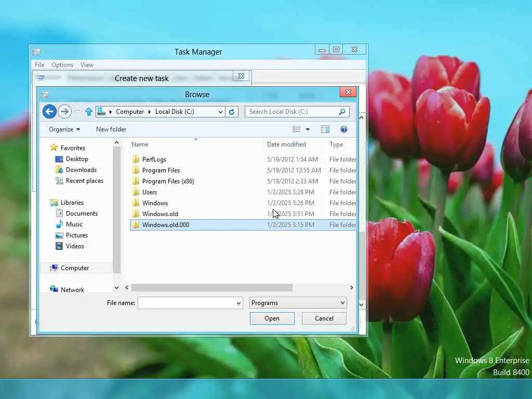
Task: Open the address bar history dropdown
Action: tap(220, 112)
